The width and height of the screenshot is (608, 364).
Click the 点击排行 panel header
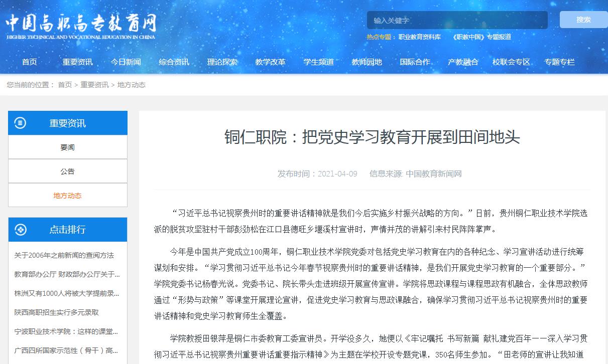tap(68, 230)
